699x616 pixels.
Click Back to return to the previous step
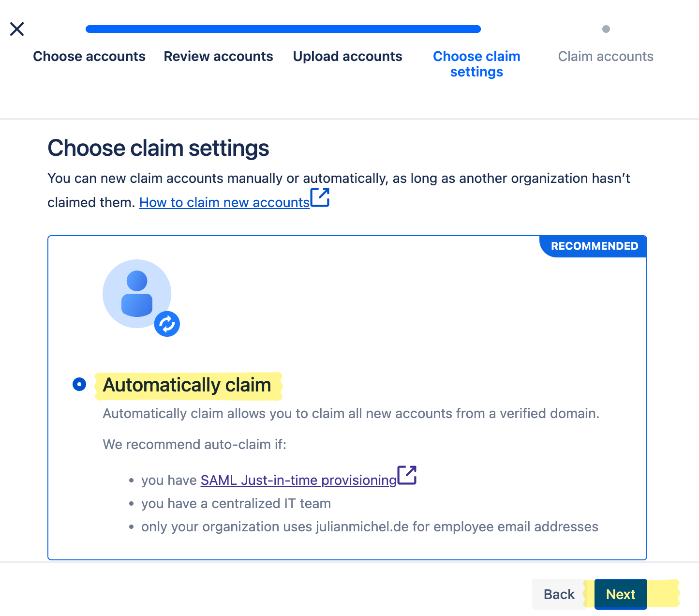coord(559,594)
